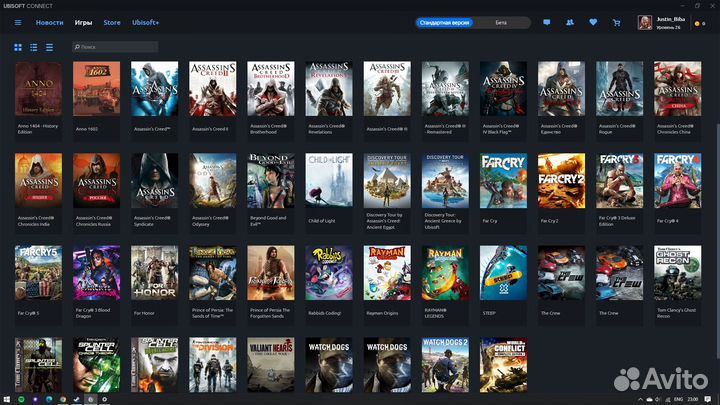Open the hamburger main menu
The image size is (720, 405).
click(x=18, y=22)
